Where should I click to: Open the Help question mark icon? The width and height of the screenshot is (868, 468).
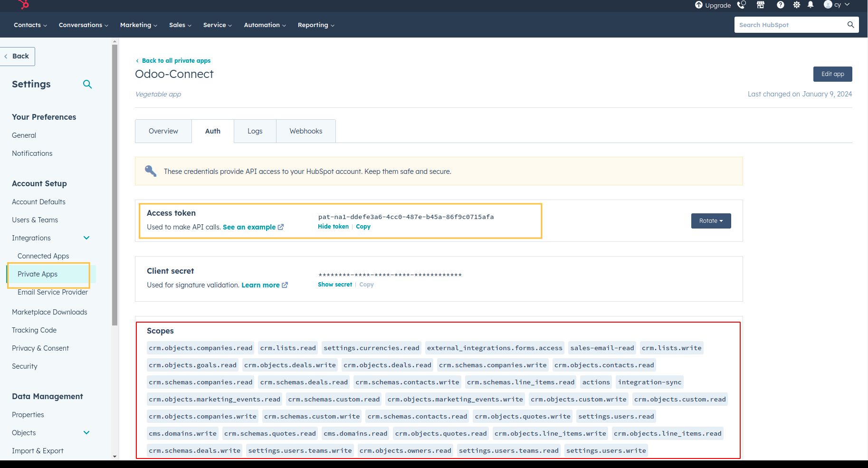point(781,5)
